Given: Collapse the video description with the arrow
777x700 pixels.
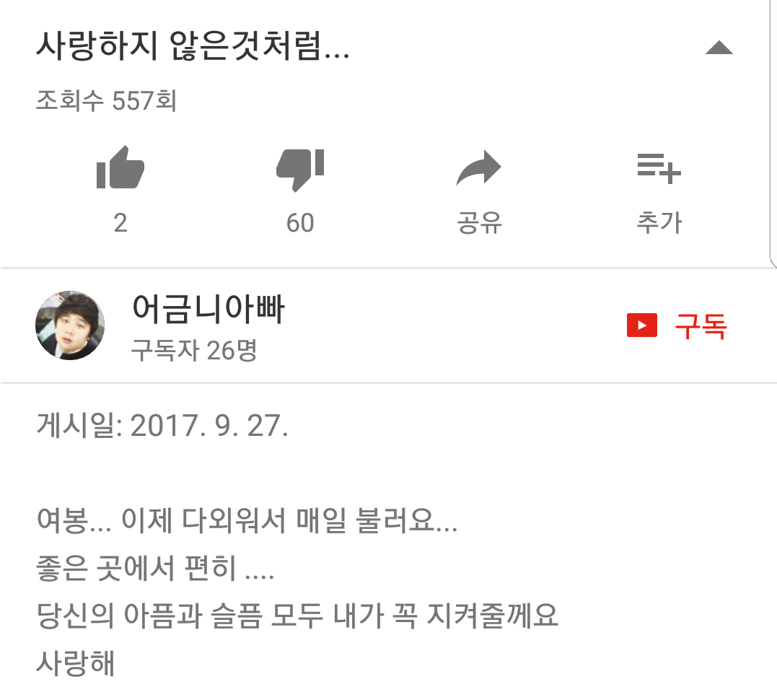Looking at the screenshot, I should pos(719,48).
